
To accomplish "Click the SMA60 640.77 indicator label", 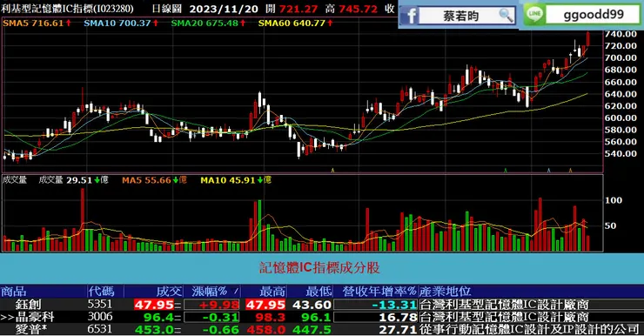I will point(292,23).
